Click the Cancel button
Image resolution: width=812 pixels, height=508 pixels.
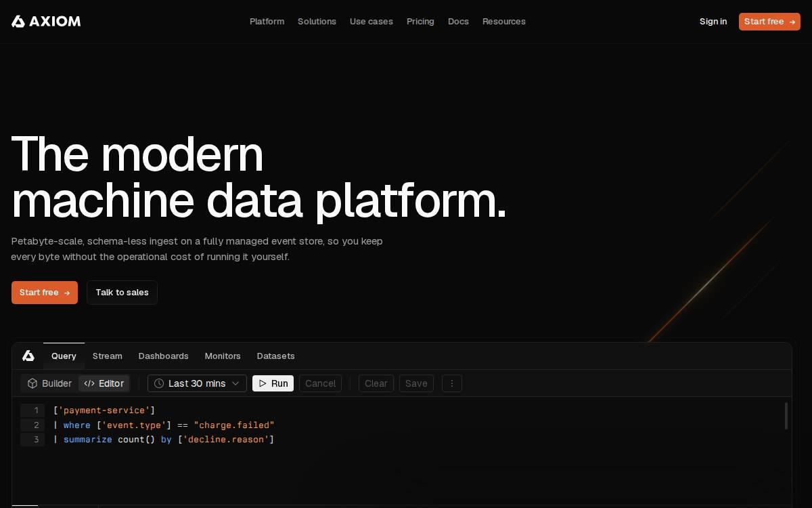(321, 383)
